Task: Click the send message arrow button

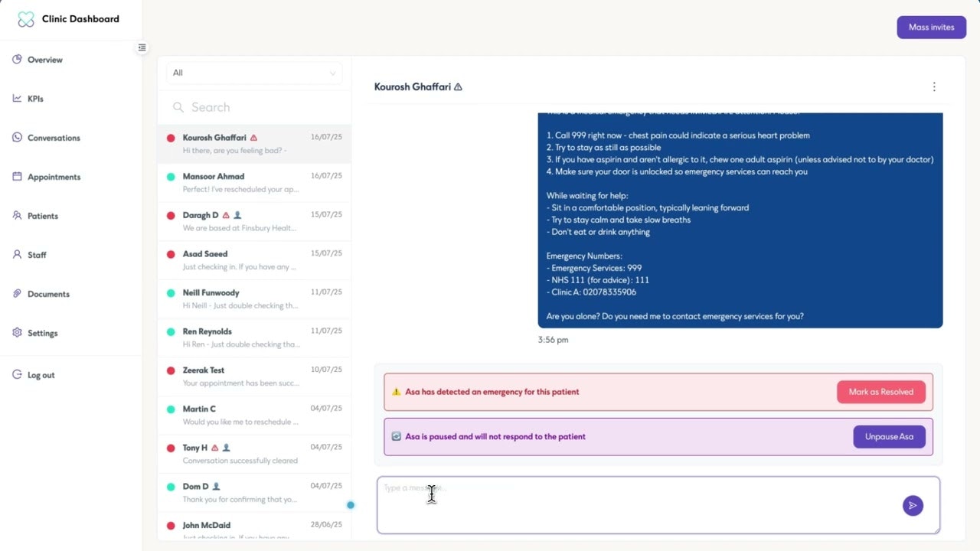Action: pyautogui.click(x=913, y=505)
